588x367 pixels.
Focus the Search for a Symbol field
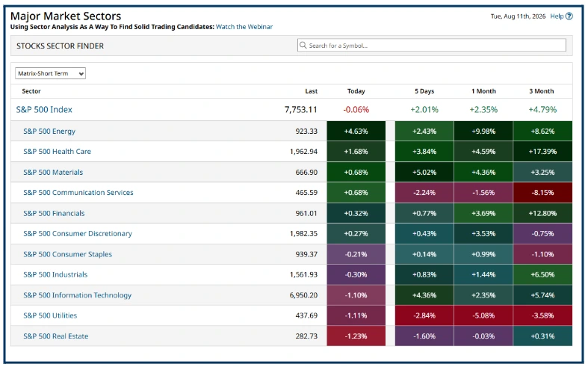(x=432, y=45)
